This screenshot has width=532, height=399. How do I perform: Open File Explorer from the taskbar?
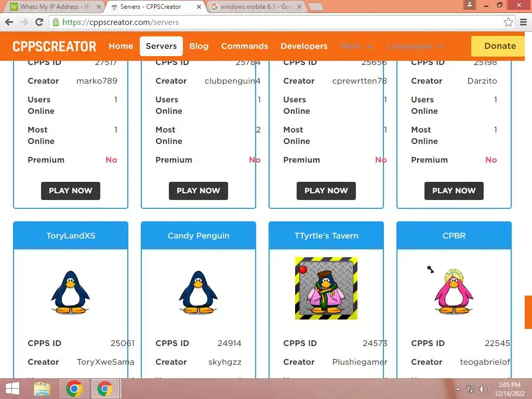(x=43, y=389)
